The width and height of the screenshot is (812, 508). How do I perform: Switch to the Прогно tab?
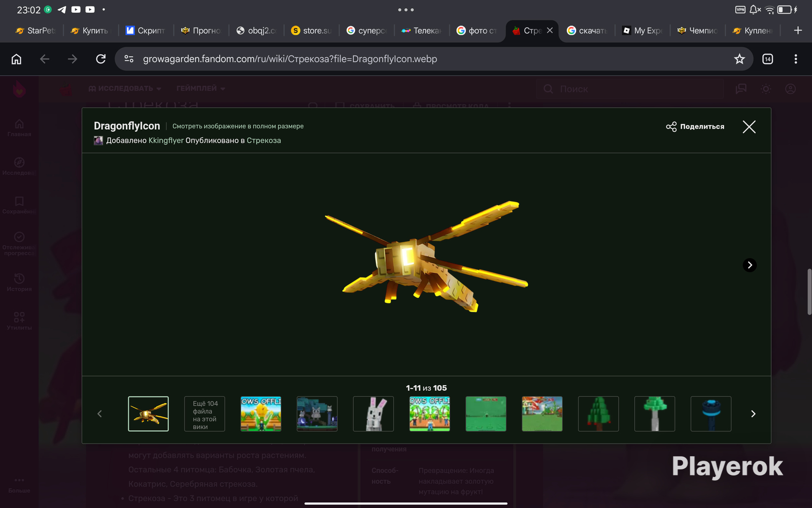(201, 30)
